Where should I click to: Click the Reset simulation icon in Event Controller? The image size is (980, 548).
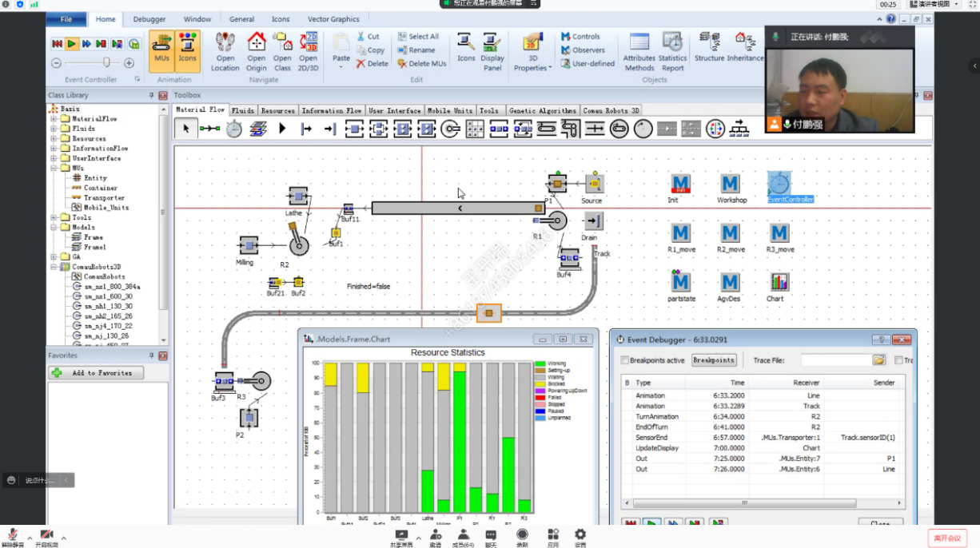pos(57,44)
